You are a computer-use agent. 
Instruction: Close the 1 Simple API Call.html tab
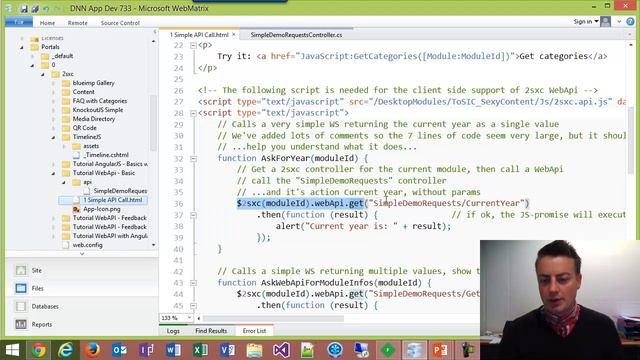[234, 35]
